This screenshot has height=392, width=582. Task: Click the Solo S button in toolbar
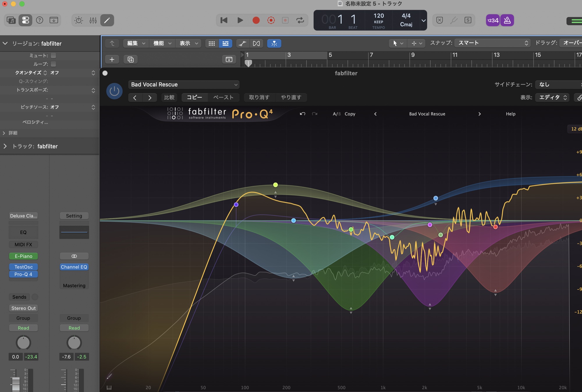468,20
